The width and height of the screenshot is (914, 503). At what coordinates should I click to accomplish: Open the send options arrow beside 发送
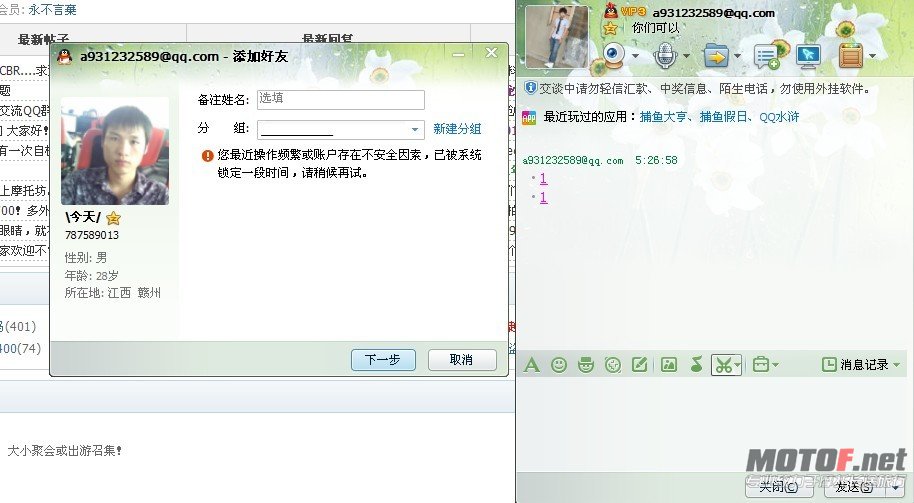pos(897,487)
